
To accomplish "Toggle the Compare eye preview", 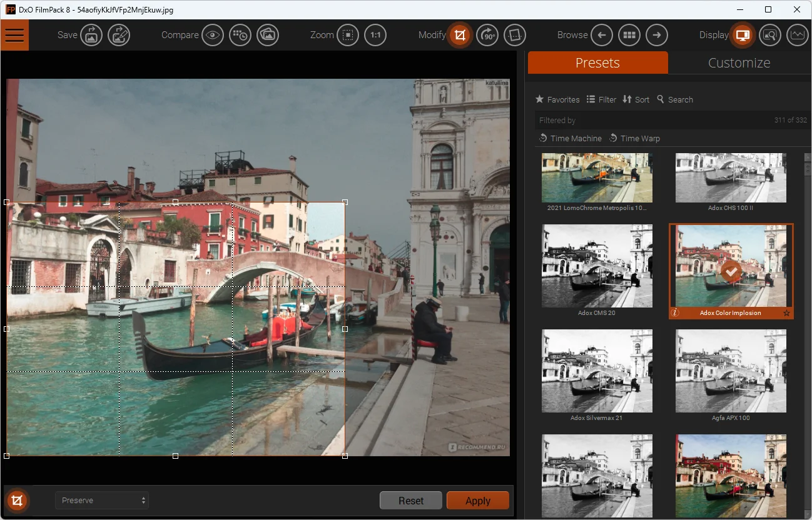I will 213,35.
